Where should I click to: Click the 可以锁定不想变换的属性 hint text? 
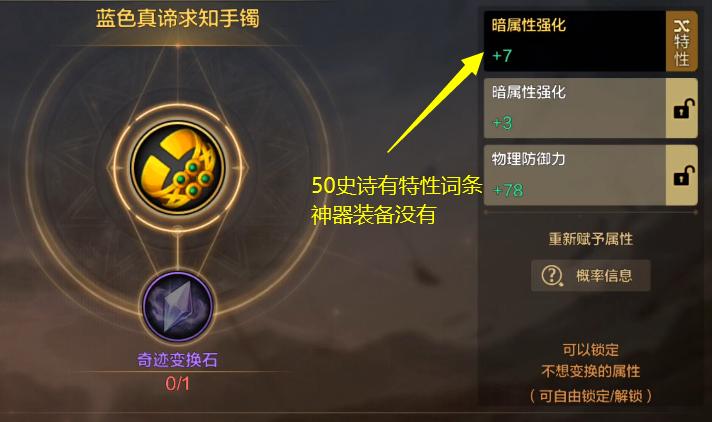point(590,361)
